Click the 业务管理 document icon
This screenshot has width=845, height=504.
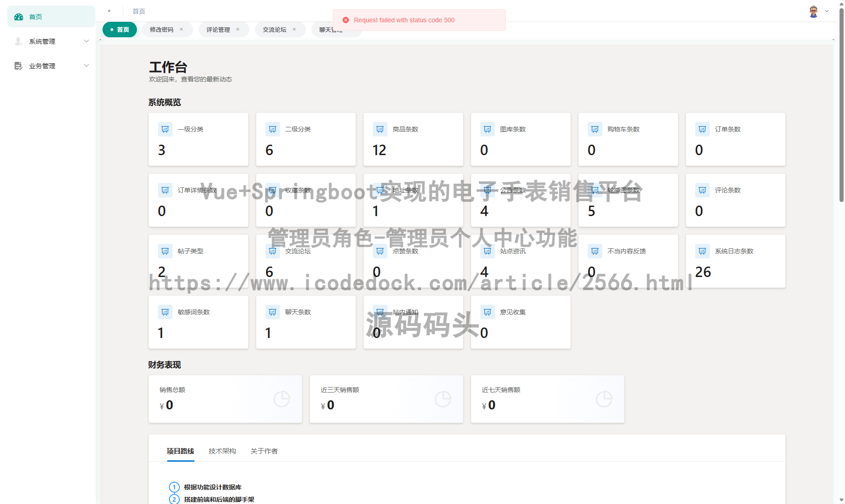pos(18,66)
